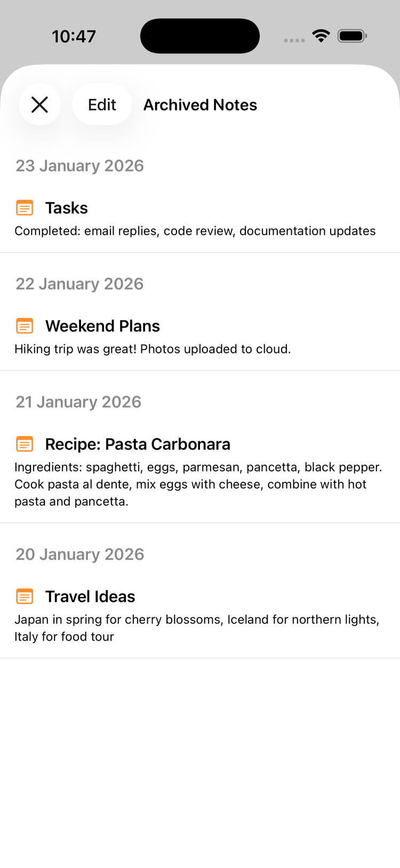This screenshot has width=400, height=868.
Task: Tap the 23 January 2026 date header
Action: (79, 165)
